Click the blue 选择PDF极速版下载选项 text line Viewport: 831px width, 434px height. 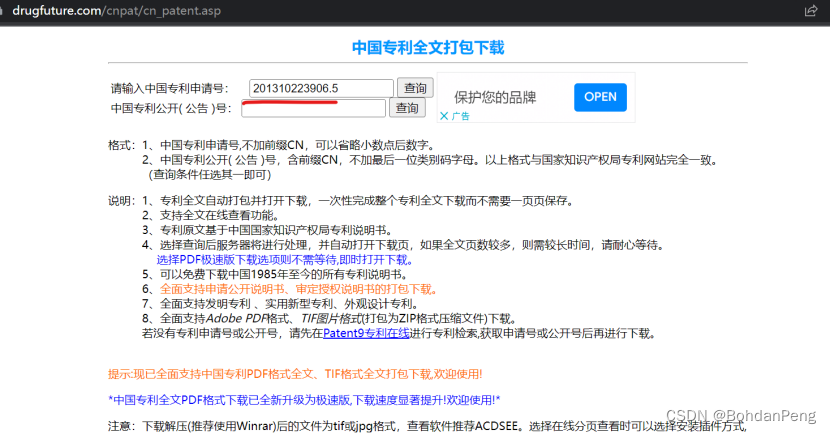coord(285,260)
